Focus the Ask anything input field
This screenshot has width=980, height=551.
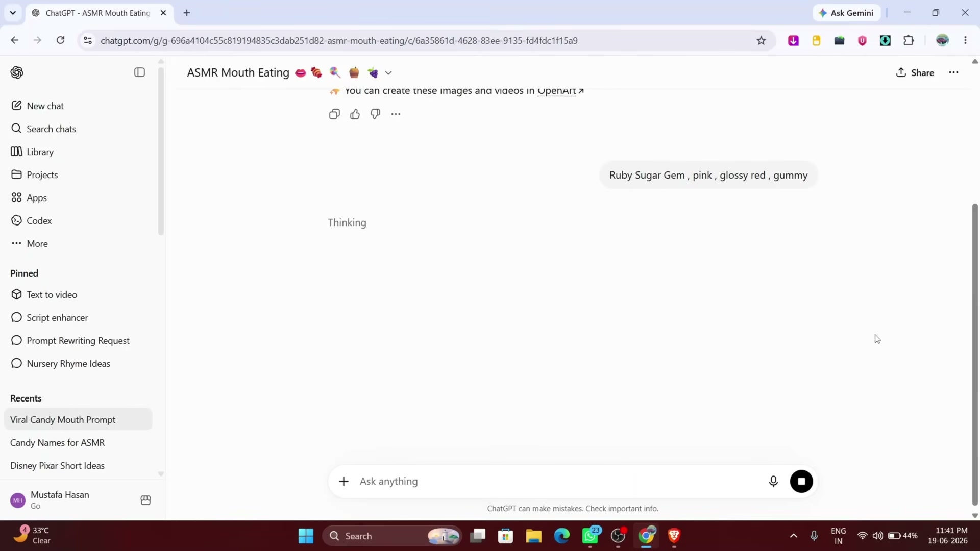click(x=559, y=481)
